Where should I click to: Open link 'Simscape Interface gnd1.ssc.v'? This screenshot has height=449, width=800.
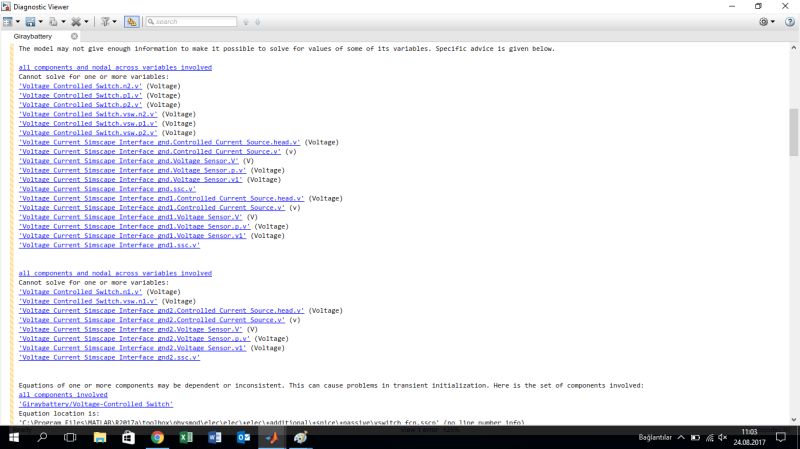tap(110, 245)
